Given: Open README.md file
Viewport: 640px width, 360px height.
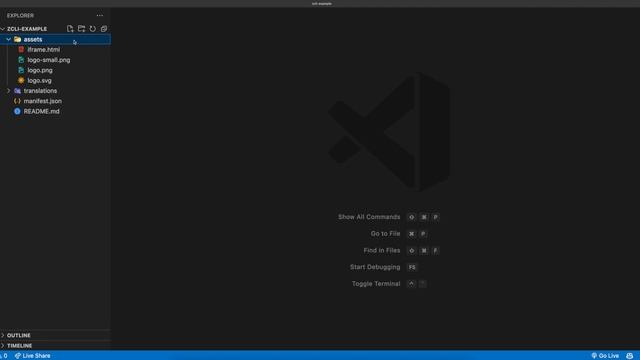Looking at the screenshot, I should pyautogui.click(x=42, y=111).
